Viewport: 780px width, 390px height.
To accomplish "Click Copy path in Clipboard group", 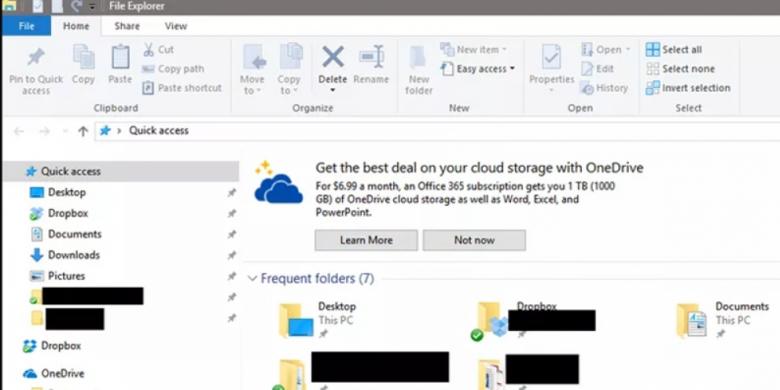I will [173, 69].
